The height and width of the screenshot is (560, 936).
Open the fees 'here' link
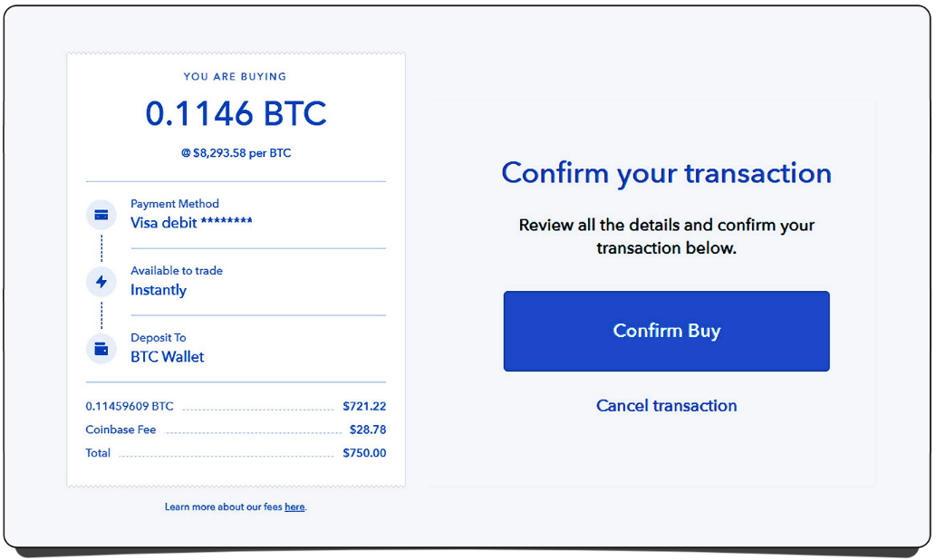click(294, 507)
